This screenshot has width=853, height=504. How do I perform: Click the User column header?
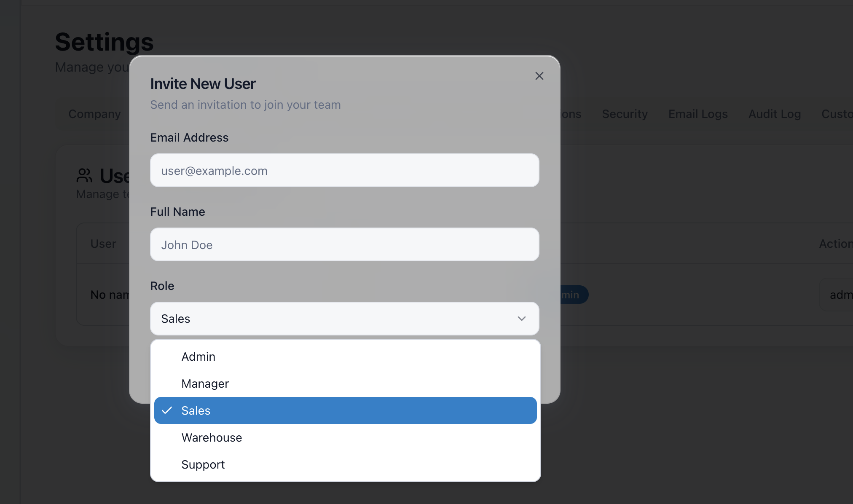click(x=103, y=244)
